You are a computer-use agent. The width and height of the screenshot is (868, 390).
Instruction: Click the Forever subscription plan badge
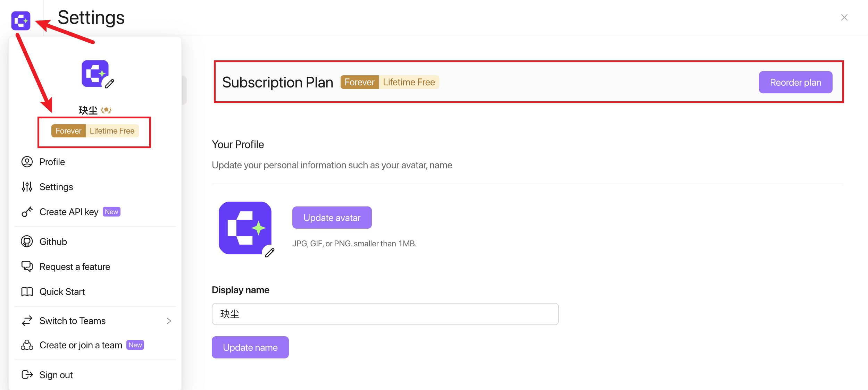pos(359,82)
